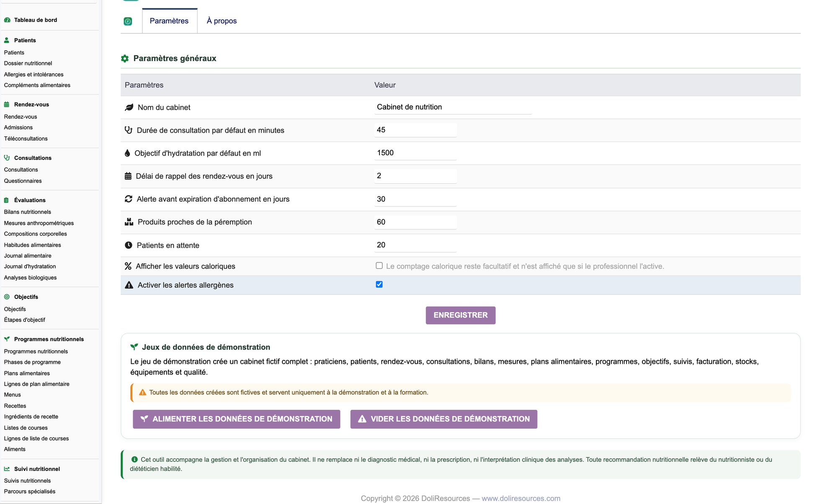
Task: Open Analyses biologiques in sidebar
Action: pos(30,278)
